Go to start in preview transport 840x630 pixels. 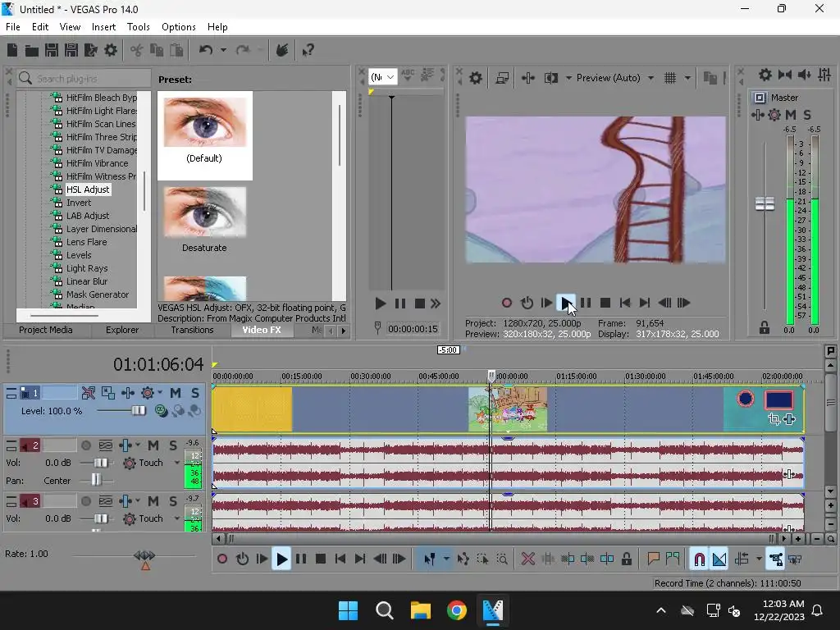click(624, 304)
